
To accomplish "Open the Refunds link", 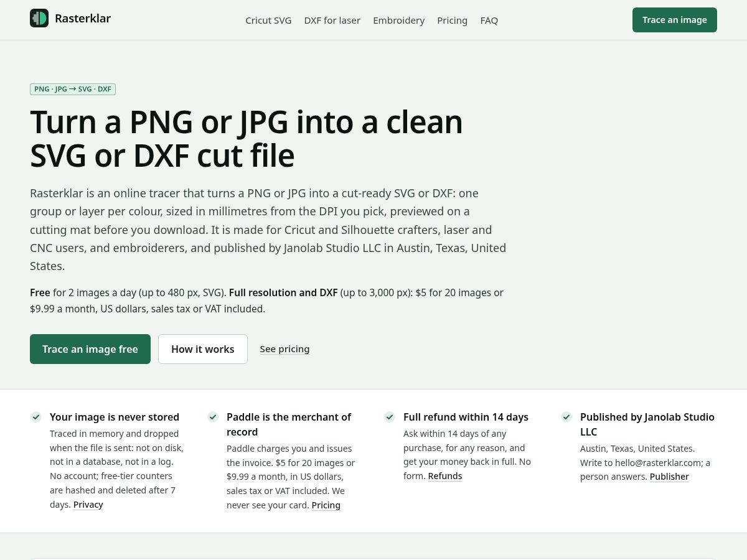I will click(x=445, y=476).
